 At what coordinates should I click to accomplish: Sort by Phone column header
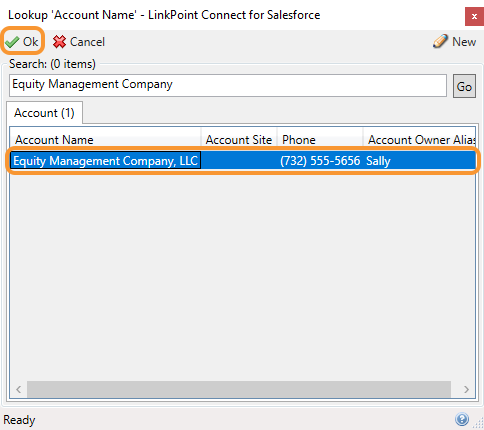(320, 140)
